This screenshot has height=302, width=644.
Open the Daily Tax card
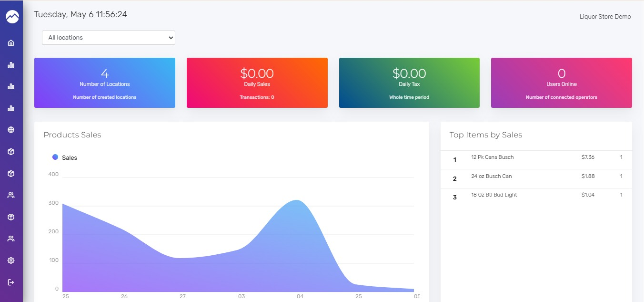click(409, 83)
